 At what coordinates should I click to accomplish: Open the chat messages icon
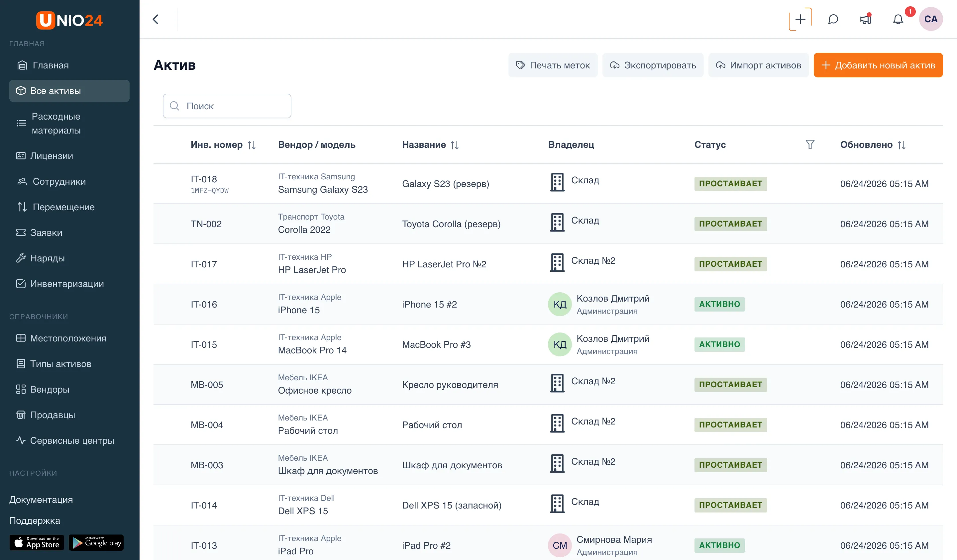tap(833, 19)
